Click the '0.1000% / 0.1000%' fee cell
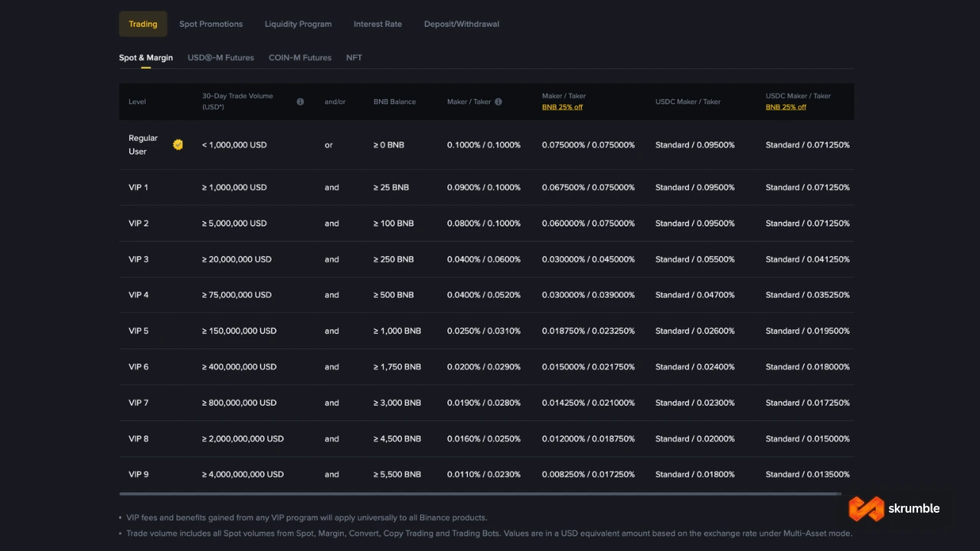 coord(484,145)
